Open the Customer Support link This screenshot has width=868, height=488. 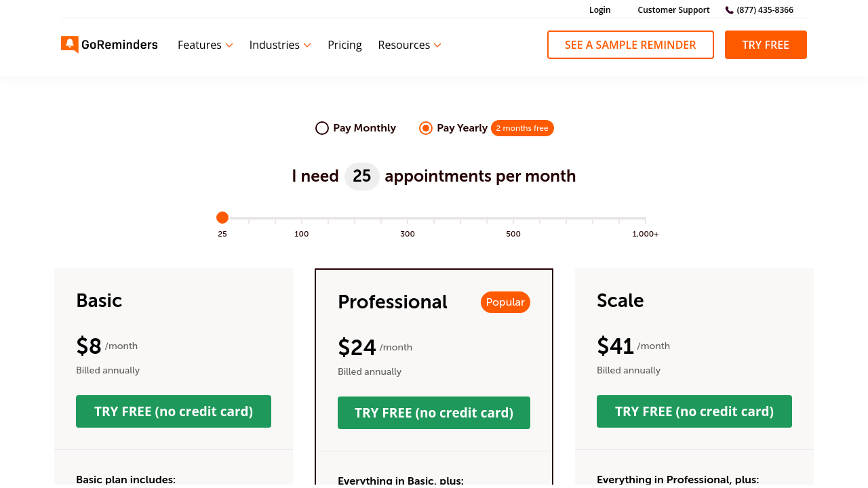pyautogui.click(x=673, y=10)
